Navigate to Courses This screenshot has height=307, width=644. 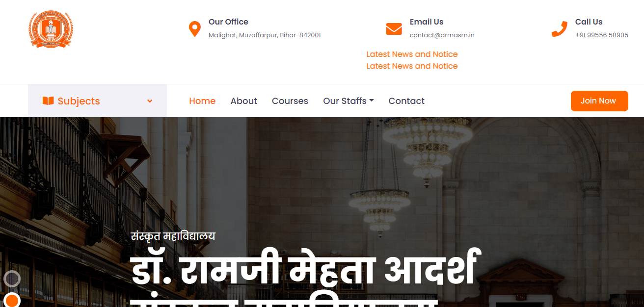click(x=290, y=101)
